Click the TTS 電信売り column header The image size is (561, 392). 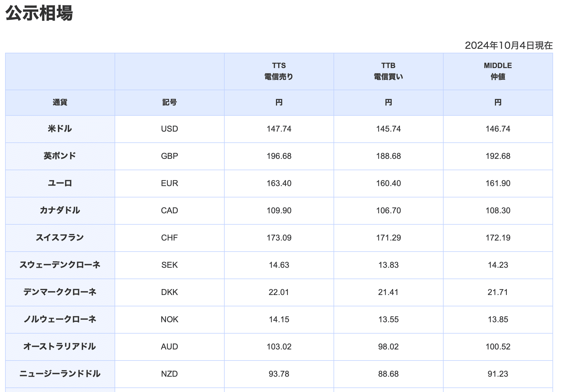click(x=279, y=71)
